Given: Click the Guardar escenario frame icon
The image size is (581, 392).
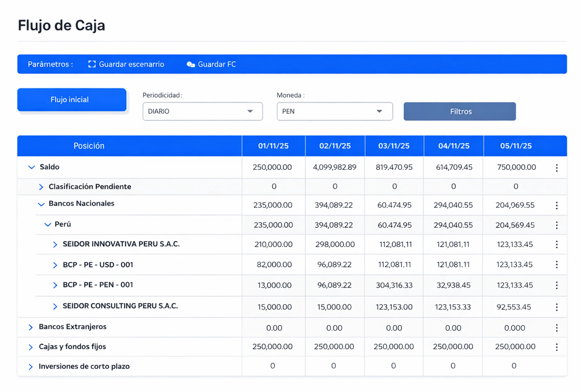Looking at the screenshot, I should (92, 64).
